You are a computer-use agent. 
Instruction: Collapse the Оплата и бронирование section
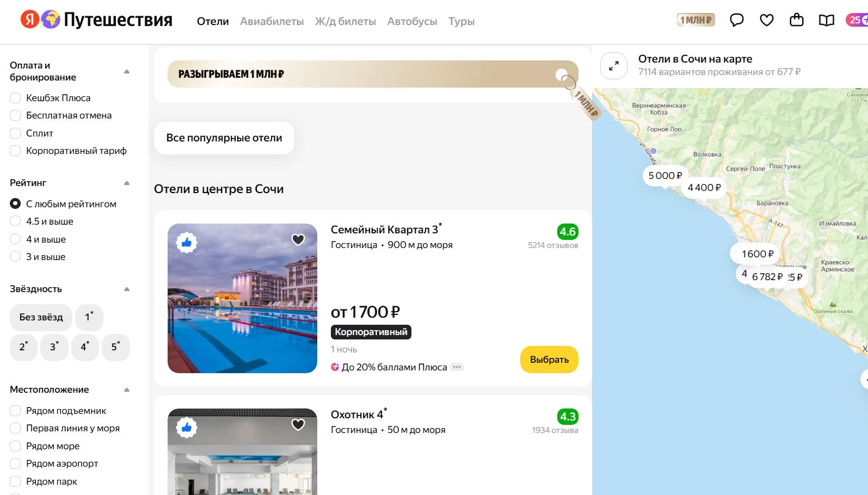point(127,71)
